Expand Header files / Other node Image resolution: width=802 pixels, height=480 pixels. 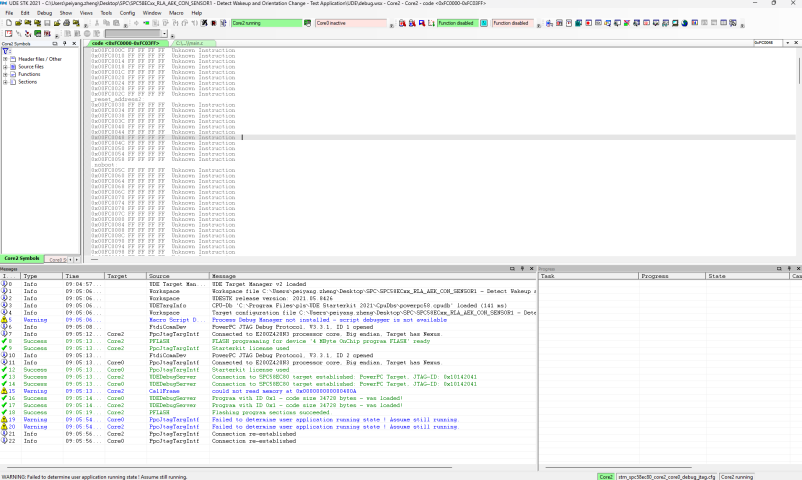[x=5, y=59]
